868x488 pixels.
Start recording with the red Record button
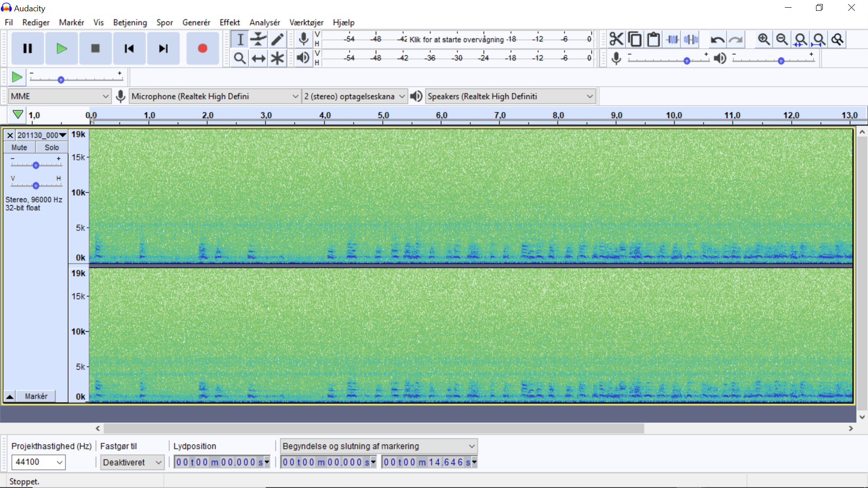[203, 48]
